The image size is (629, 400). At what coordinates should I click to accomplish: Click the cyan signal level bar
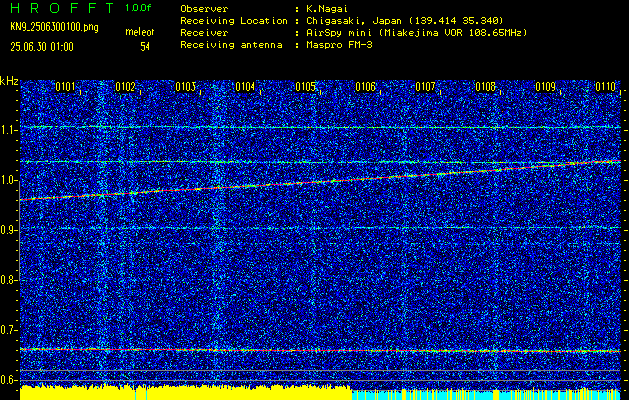[x=486, y=394]
